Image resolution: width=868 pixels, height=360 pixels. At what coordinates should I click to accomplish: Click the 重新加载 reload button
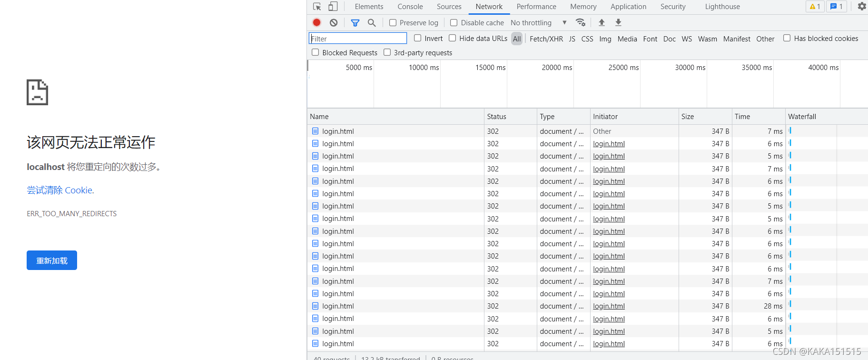(x=52, y=260)
